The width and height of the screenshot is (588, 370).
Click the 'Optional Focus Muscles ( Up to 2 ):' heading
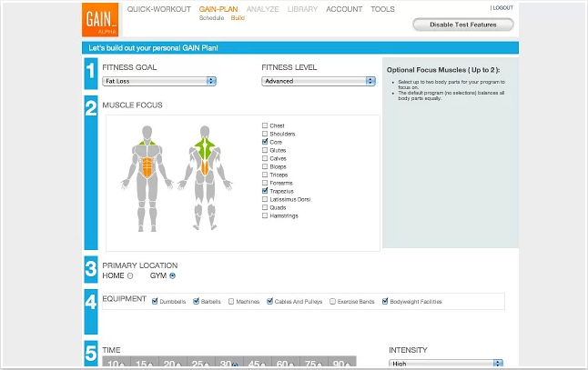[x=443, y=70]
